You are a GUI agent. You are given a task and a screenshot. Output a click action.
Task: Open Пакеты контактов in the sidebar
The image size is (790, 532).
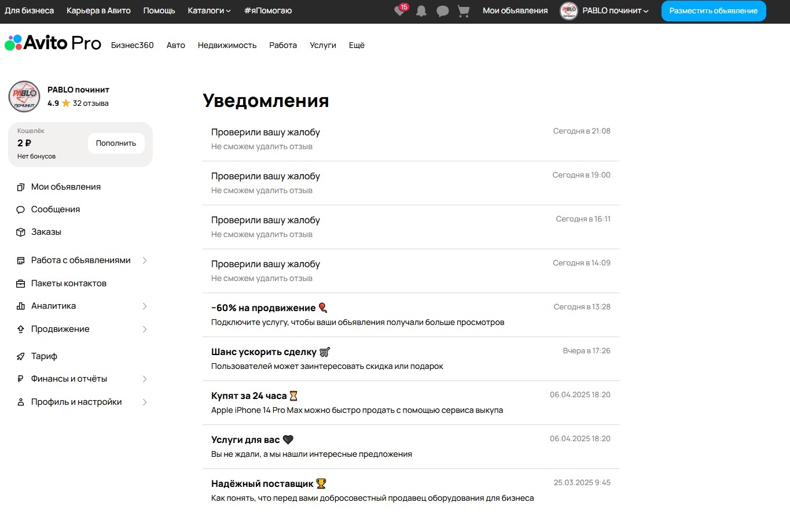tap(68, 283)
